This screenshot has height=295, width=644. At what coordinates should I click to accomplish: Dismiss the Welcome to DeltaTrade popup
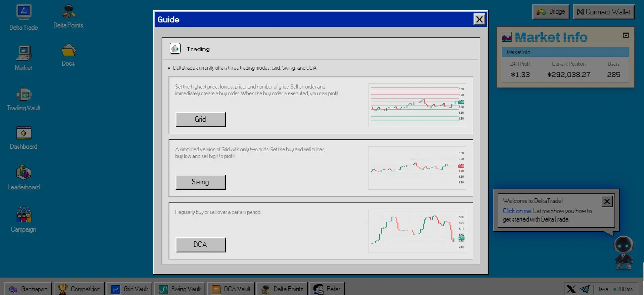(607, 201)
